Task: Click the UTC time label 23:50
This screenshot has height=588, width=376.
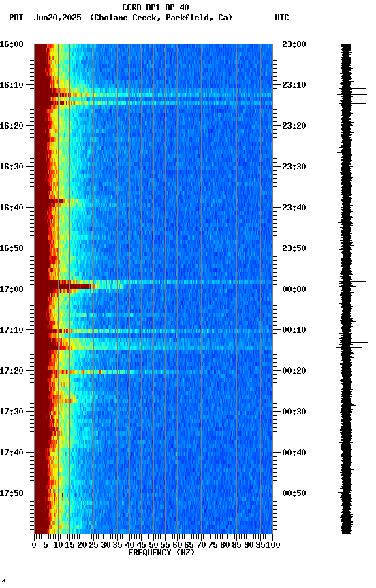Action: tap(294, 248)
